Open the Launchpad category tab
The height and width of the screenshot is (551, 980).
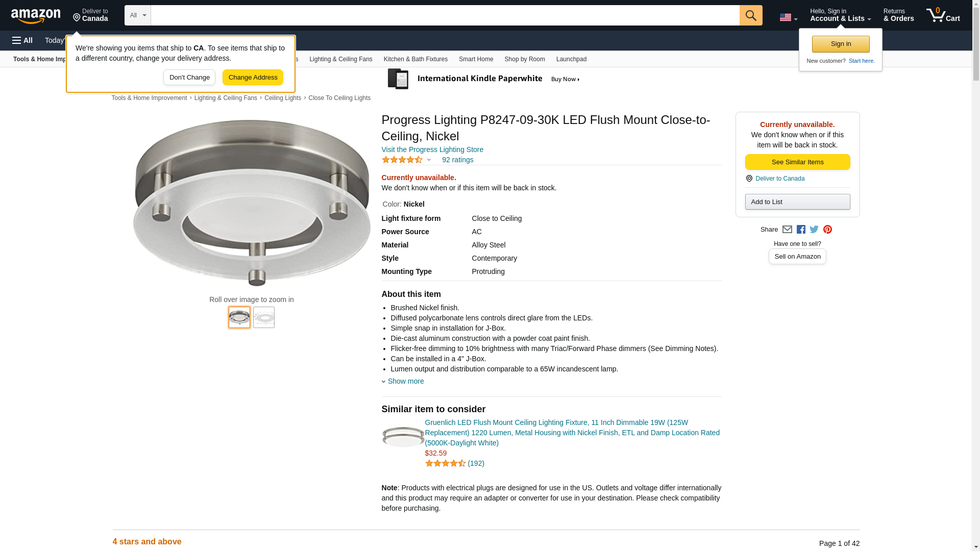pyautogui.click(x=571, y=59)
